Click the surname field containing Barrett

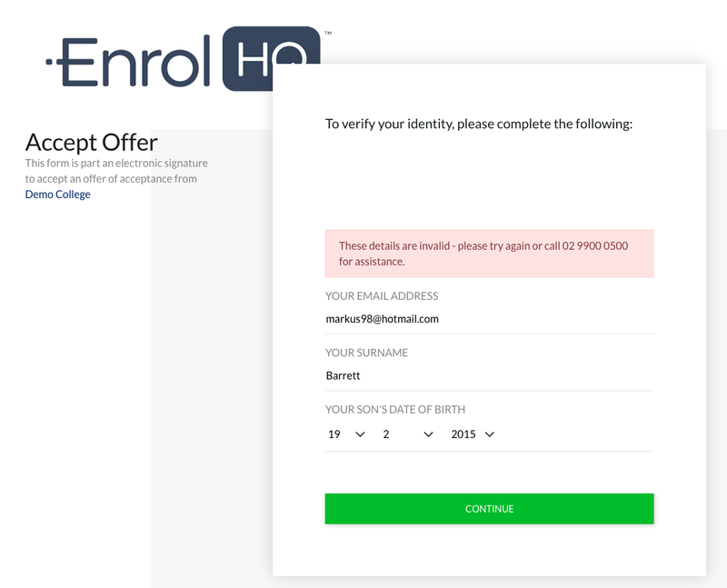click(x=489, y=375)
